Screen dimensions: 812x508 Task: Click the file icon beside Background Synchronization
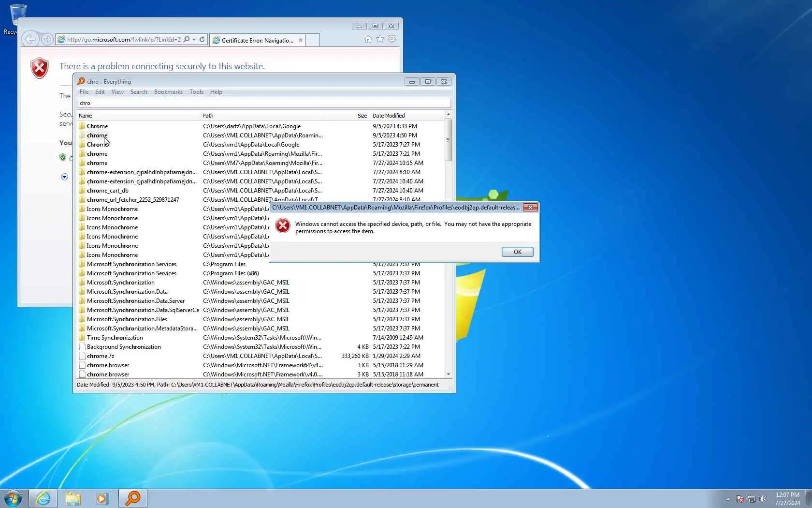(x=82, y=347)
